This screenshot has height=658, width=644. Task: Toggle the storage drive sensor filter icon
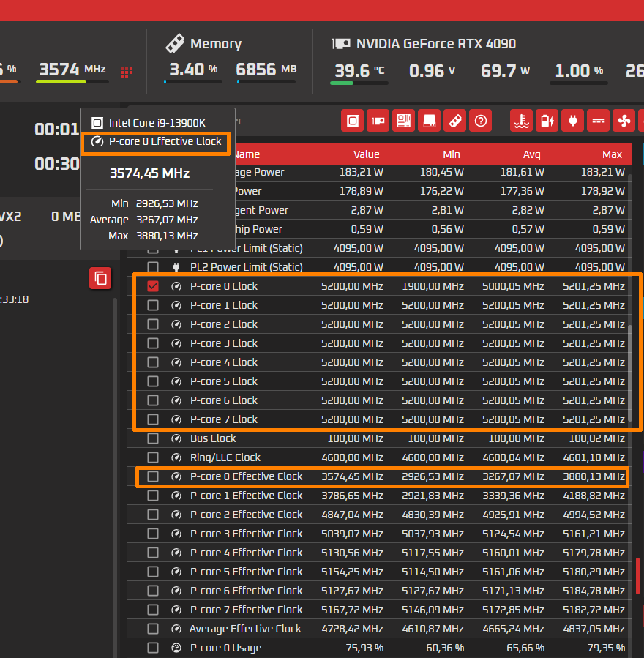coord(429,121)
